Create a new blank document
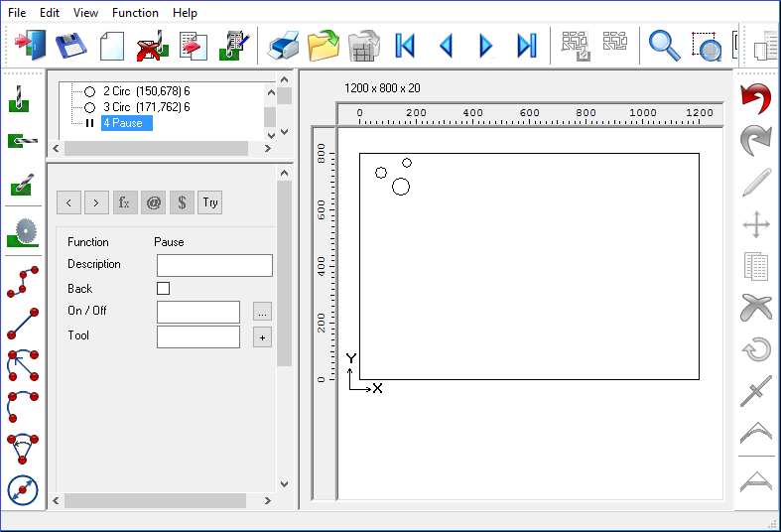This screenshot has width=781, height=532. 111,46
